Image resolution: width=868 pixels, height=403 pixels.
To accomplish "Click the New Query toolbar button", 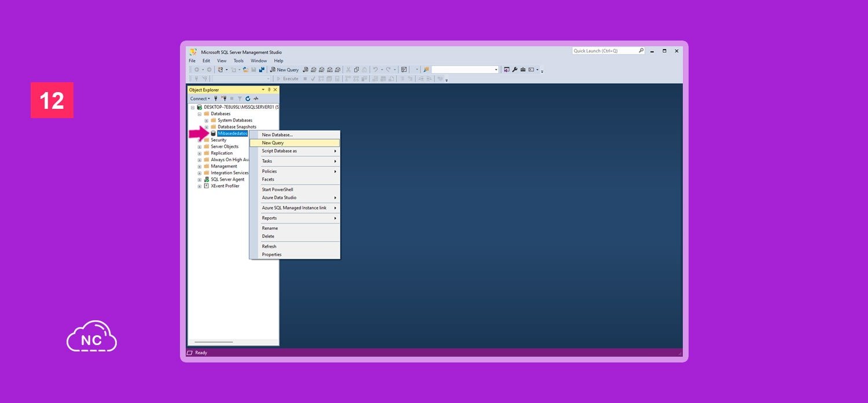I will pyautogui.click(x=284, y=69).
